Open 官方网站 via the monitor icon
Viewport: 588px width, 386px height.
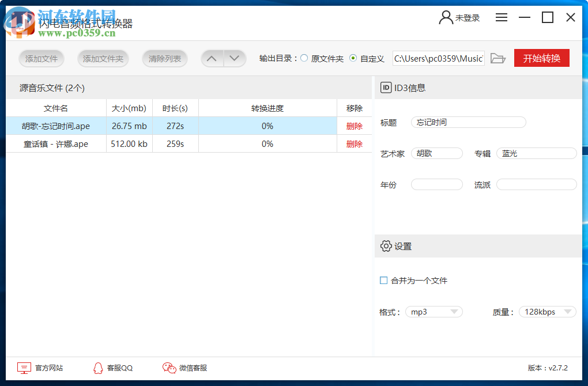(24, 368)
